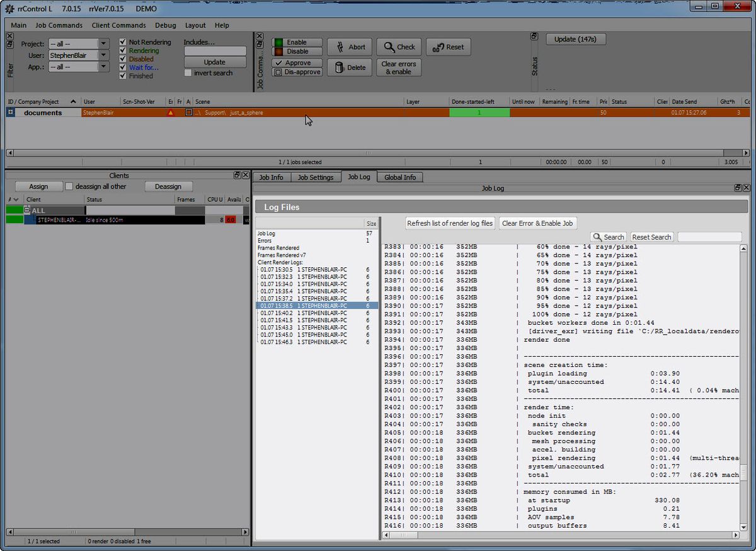Click the Reset job button

448,47
